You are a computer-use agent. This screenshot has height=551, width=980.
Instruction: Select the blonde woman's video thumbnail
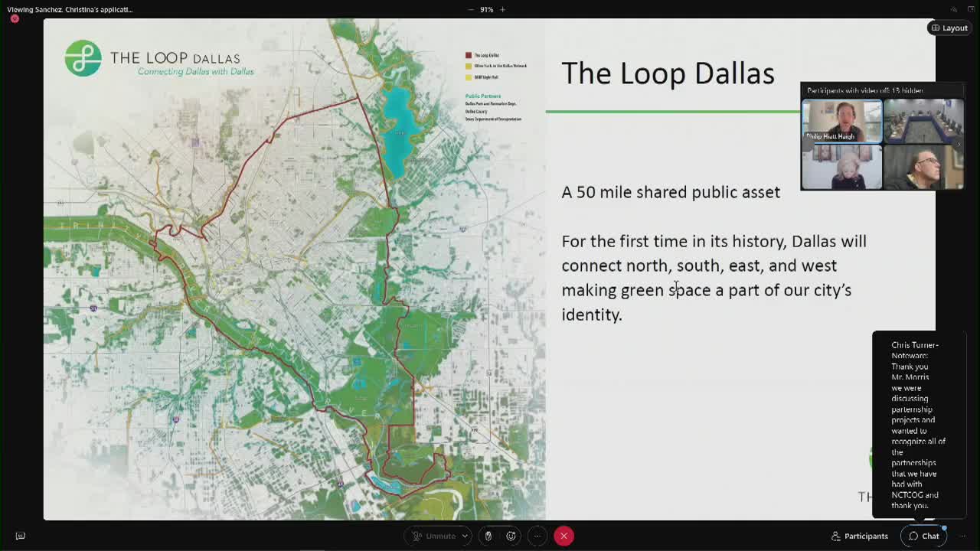coord(841,166)
